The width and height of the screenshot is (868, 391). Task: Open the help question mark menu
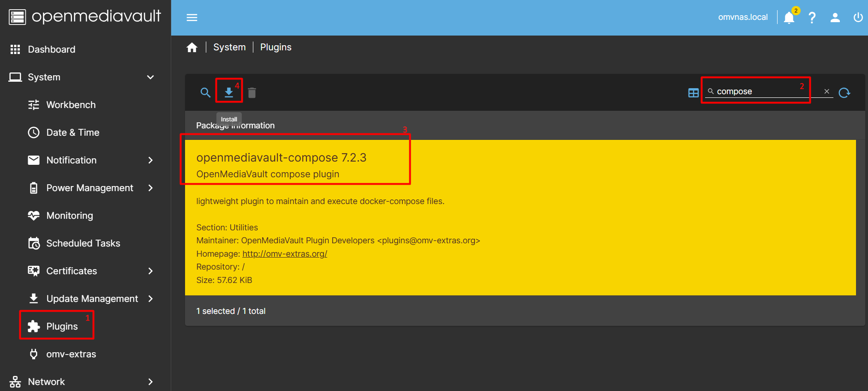coord(812,18)
